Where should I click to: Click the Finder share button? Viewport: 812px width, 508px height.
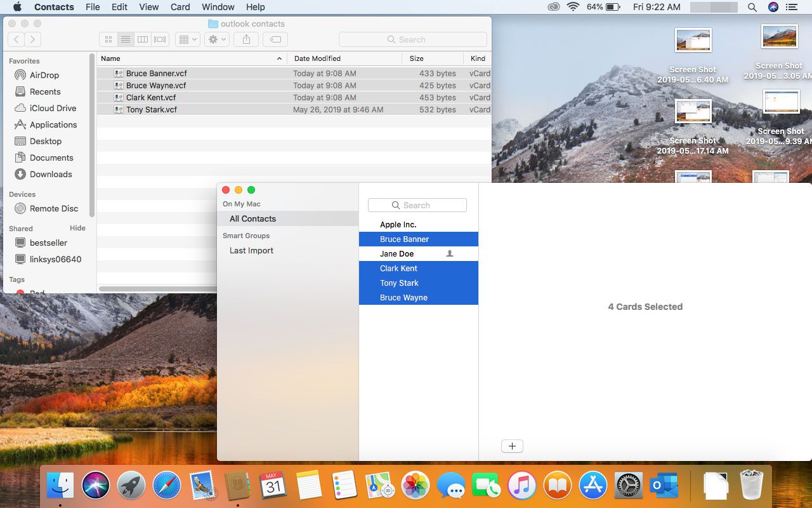click(246, 39)
